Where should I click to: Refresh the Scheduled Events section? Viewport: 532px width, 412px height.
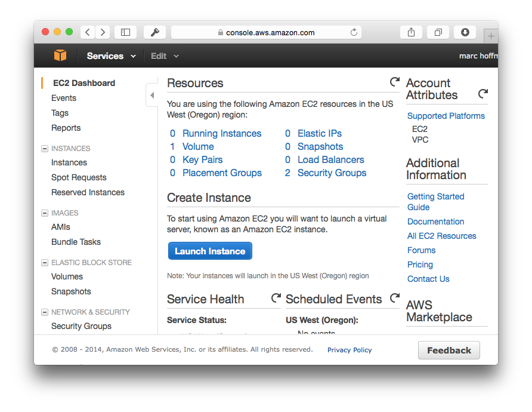[x=395, y=298]
